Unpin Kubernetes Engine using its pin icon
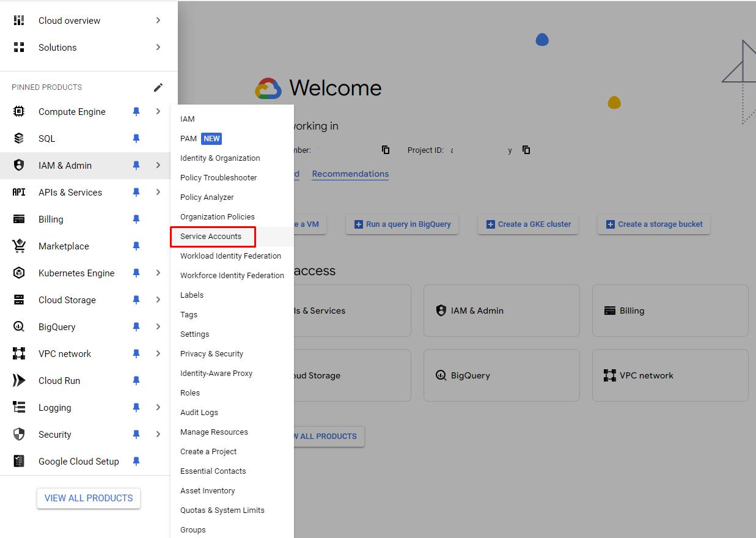This screenshot has width=756, height=538. [136, 273]
